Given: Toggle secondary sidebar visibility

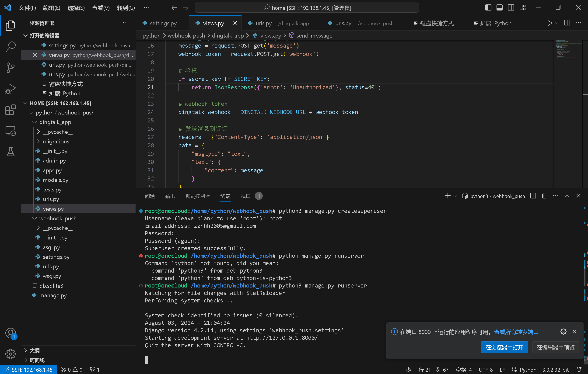Looking at the screenshot, I should 511,8.
